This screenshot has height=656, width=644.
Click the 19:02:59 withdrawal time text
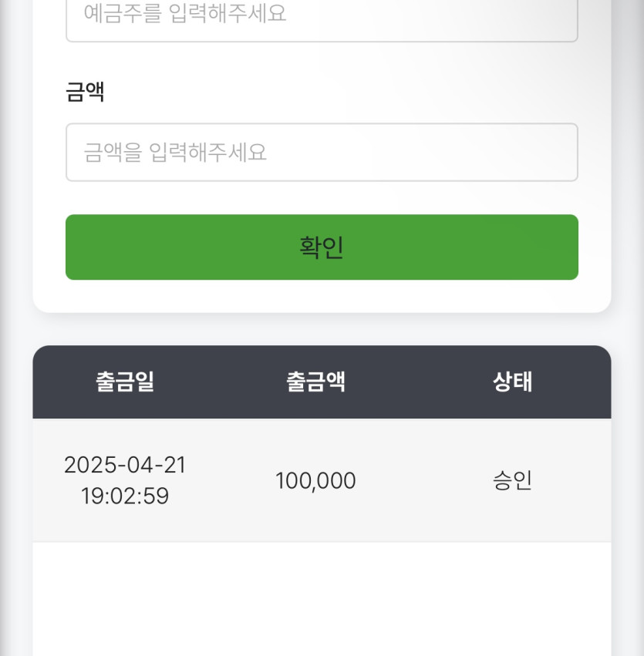(x=125, y=496)
